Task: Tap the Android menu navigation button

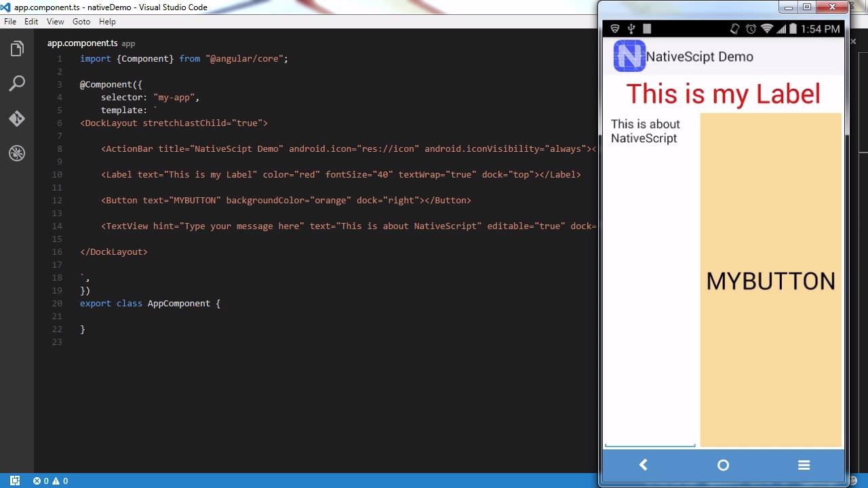Action: click(x=804, y=465)
